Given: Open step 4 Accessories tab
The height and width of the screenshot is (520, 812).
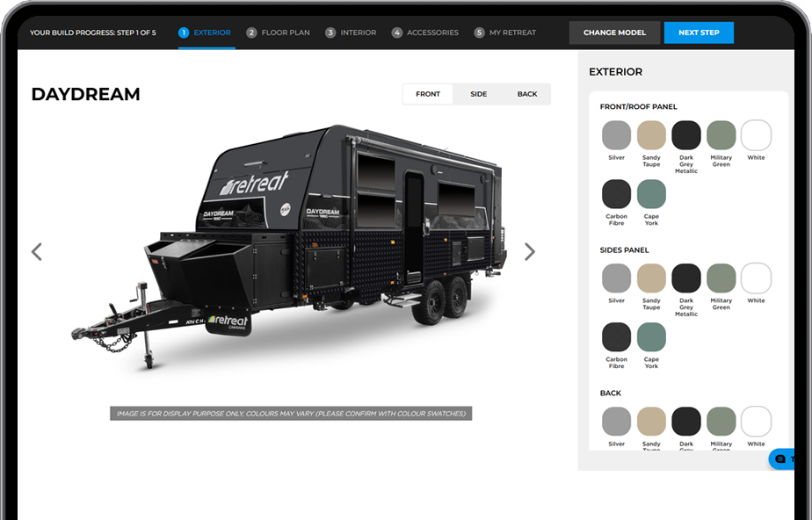Looking at the screenshot, I should (x=424, y=32).
